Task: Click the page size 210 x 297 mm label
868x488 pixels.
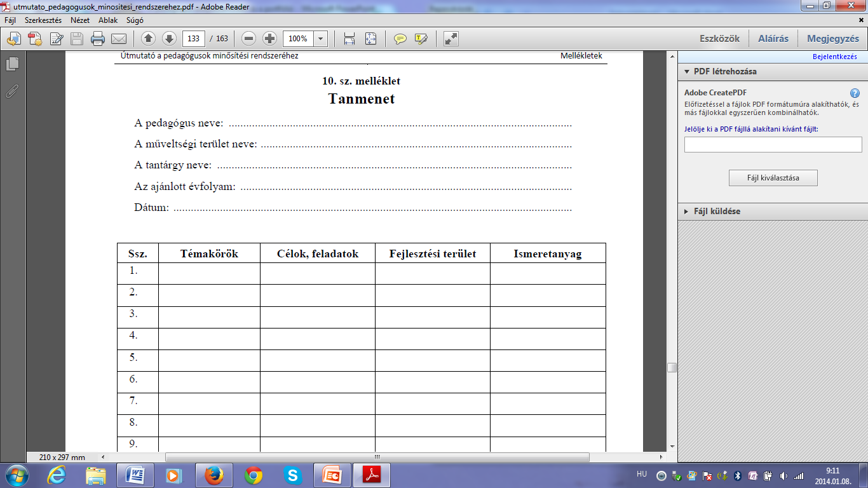Action: tap(62, 457)
